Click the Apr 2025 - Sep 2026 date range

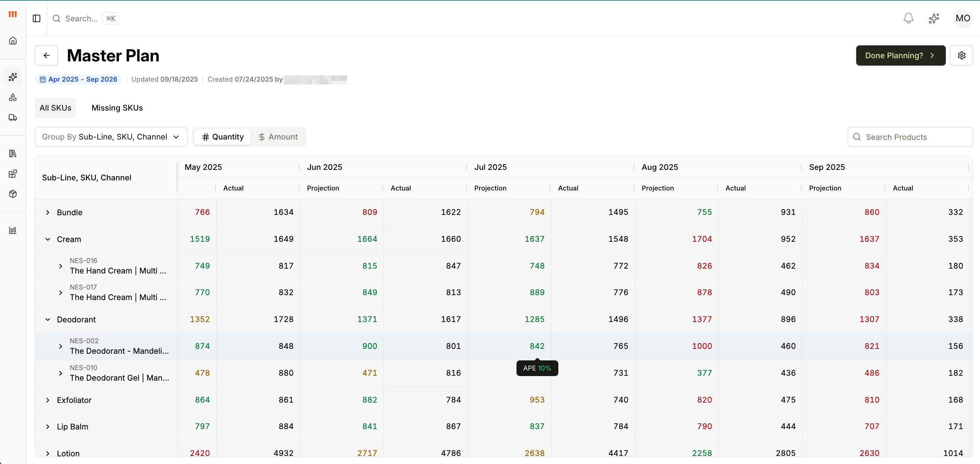point(78,79)
